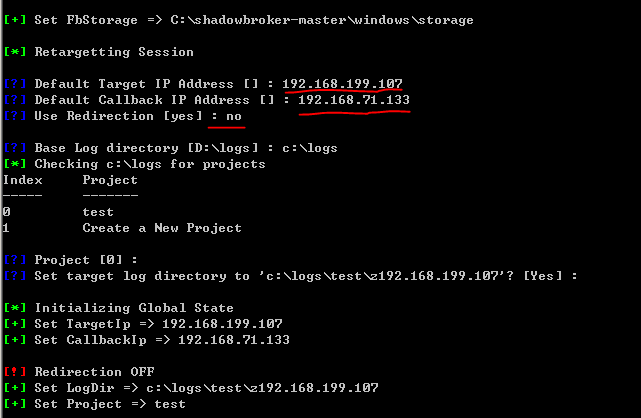Select the 'test' project row in the list
The image size is (641, 418).
(x=58, y=212)
